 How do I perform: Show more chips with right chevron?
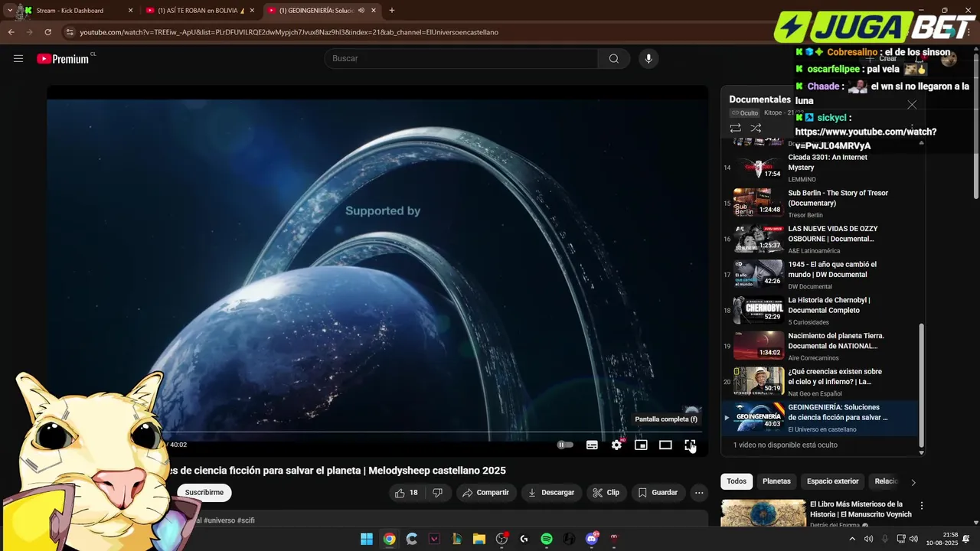point(913,482)
